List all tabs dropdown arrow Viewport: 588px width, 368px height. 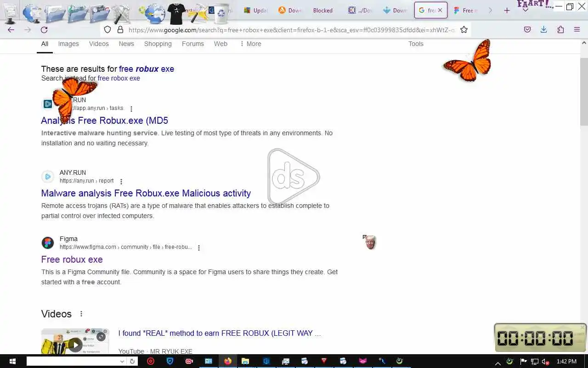(x=525, y=10)
